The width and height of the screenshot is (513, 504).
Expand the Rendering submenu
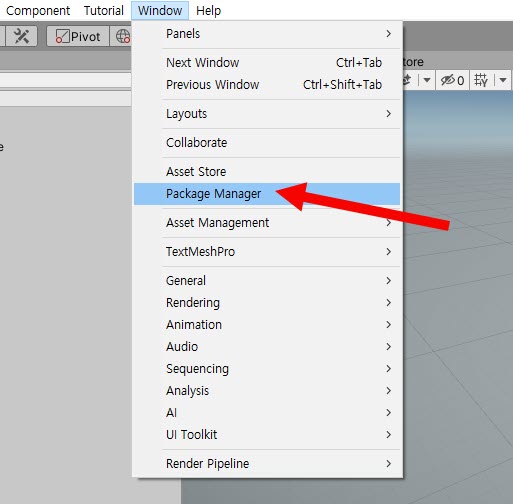[267, 303]
